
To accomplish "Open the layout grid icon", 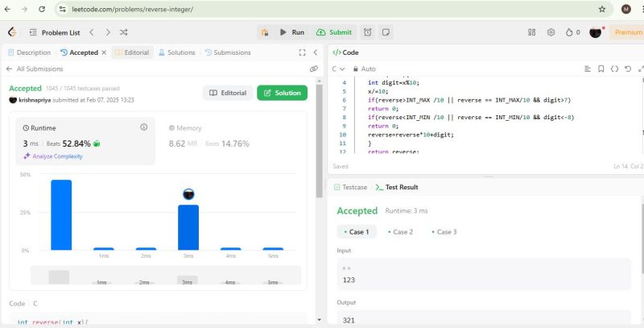I will (532, 32).
